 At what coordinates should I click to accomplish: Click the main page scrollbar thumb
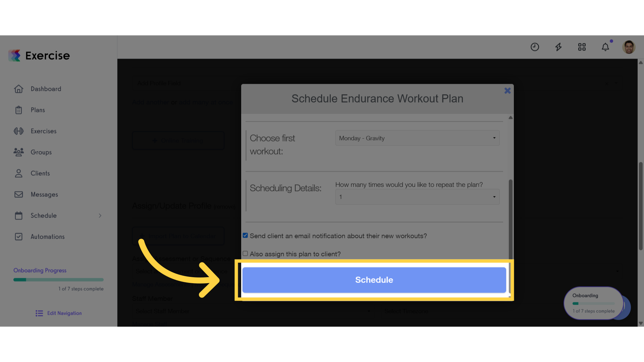[x=641, y=206]
